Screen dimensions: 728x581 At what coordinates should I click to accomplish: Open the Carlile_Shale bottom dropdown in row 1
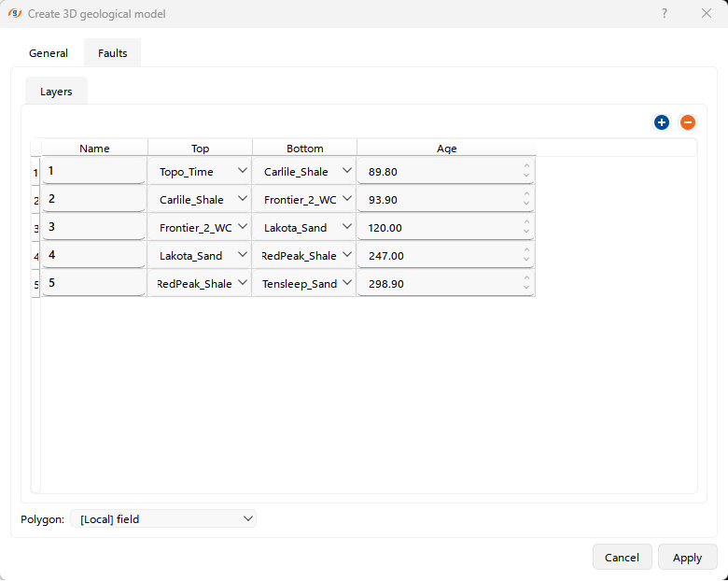coord(347,171)
